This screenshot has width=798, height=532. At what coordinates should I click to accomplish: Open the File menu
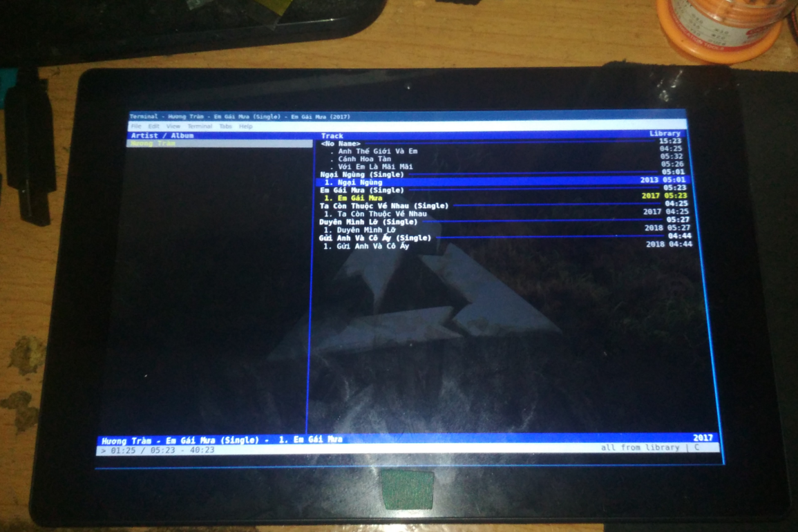click(136, 126)
